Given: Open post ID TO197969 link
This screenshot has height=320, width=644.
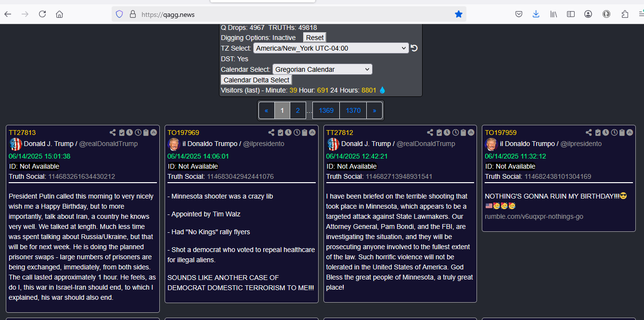Looking at the screenshot, I should (183, 133).
